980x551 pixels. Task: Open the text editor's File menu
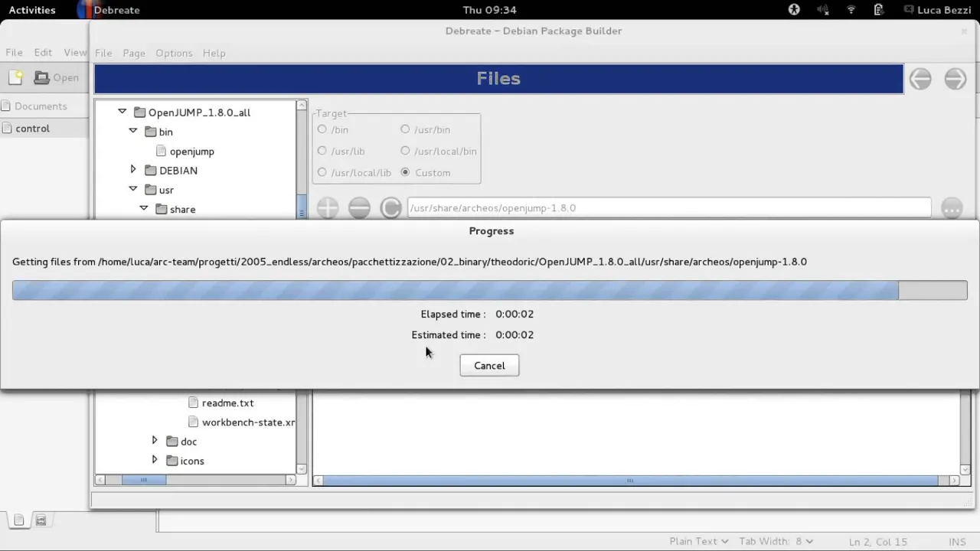tap(15, 52)
